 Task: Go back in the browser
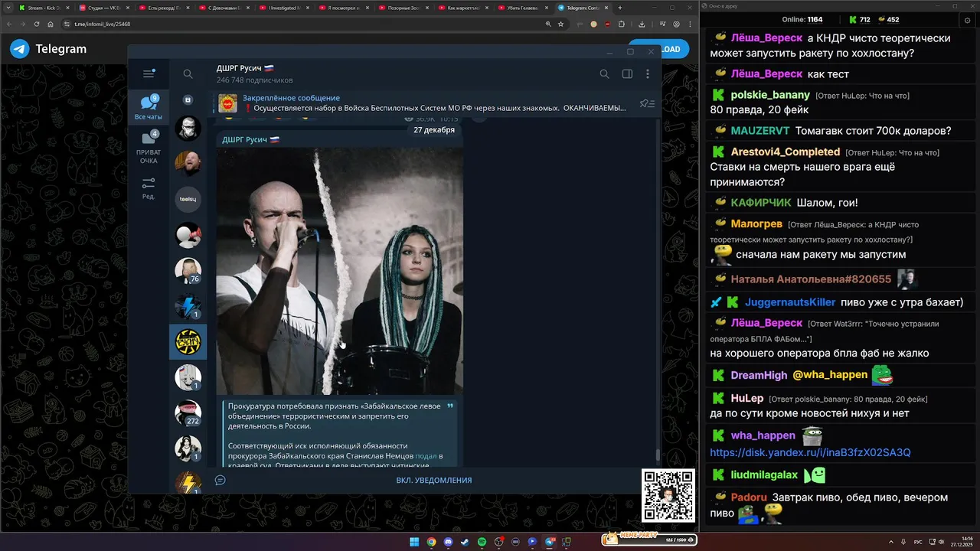[8, 24]
